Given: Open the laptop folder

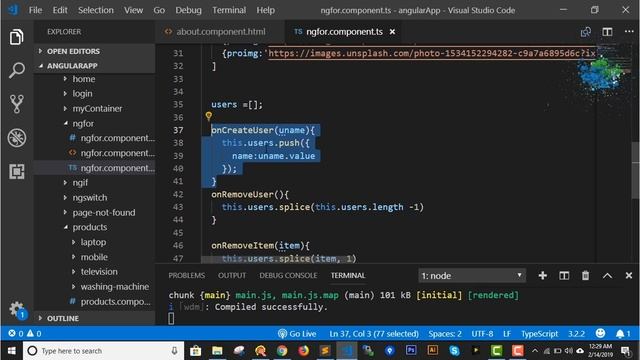Looking at the screenshot, I should pyautogui.click(x=93, y=242).
